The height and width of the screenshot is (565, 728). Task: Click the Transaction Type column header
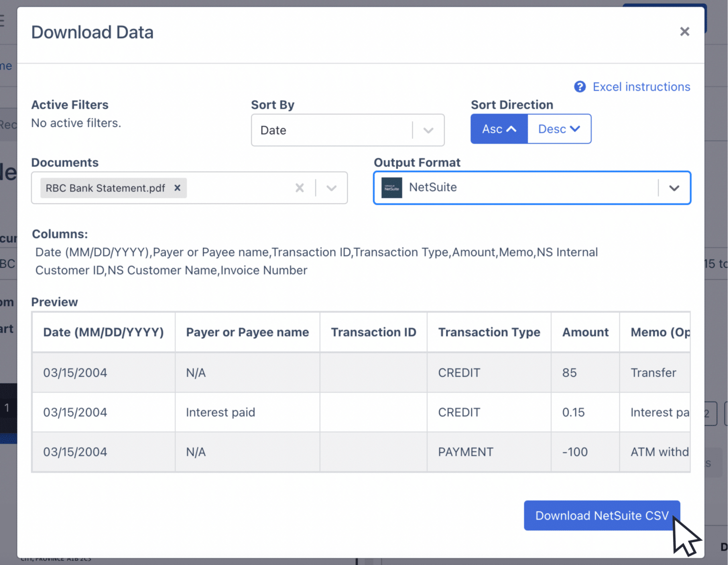click(x=489, y=332)
